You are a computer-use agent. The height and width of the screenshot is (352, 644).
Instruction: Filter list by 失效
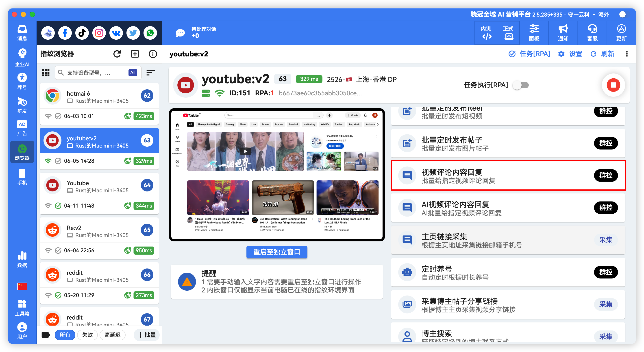pos(87,335)
